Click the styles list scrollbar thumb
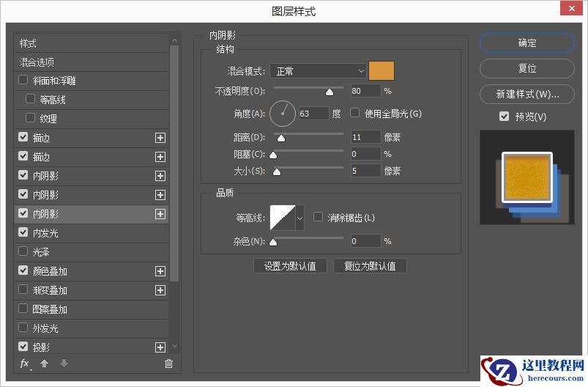 pyautogui.click(x=174, y=163)
